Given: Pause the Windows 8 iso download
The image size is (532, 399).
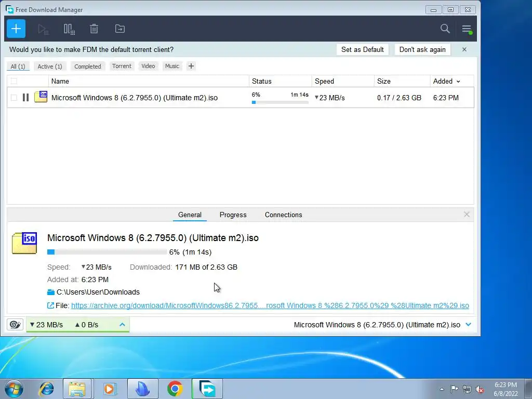Looking at the screenshot, I should click(x=25, y=98).
